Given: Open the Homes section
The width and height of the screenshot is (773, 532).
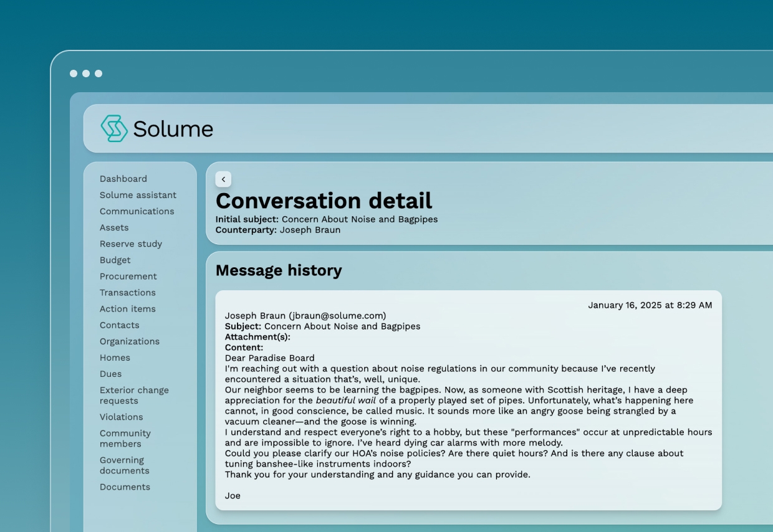Looking at the screenshot, I should (115, 357).
